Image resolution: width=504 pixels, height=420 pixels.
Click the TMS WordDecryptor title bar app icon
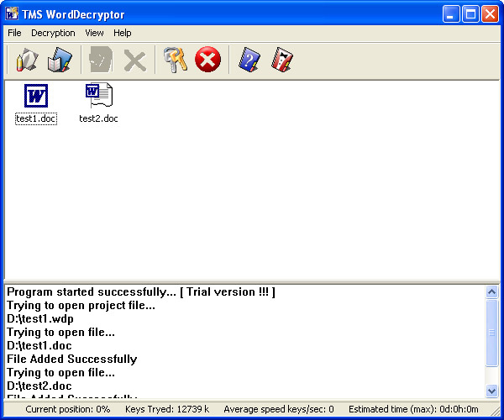pos(12,13)
